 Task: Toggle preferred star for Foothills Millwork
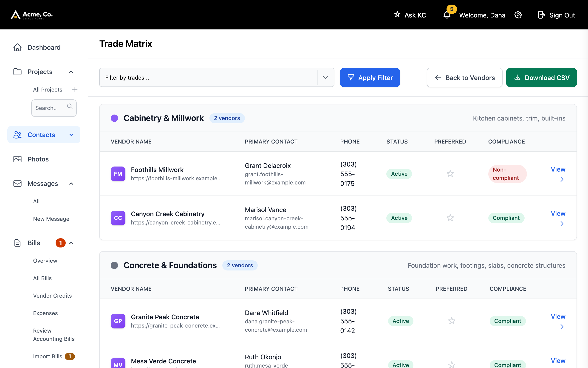point(450,174)
